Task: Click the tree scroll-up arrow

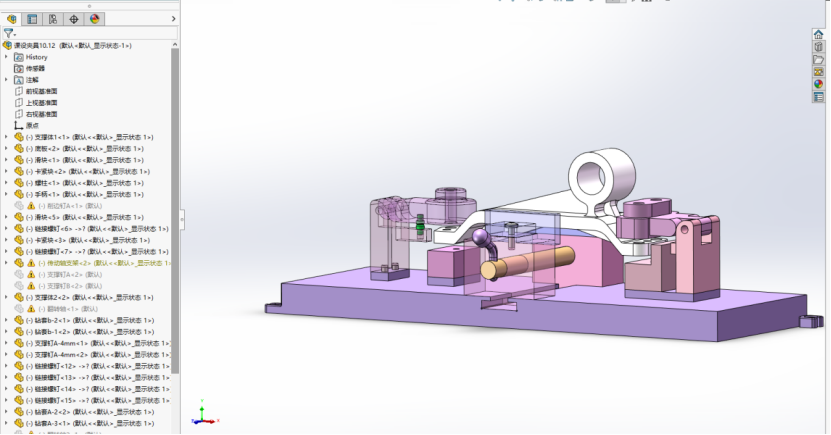Action: [x=175, y=45]
